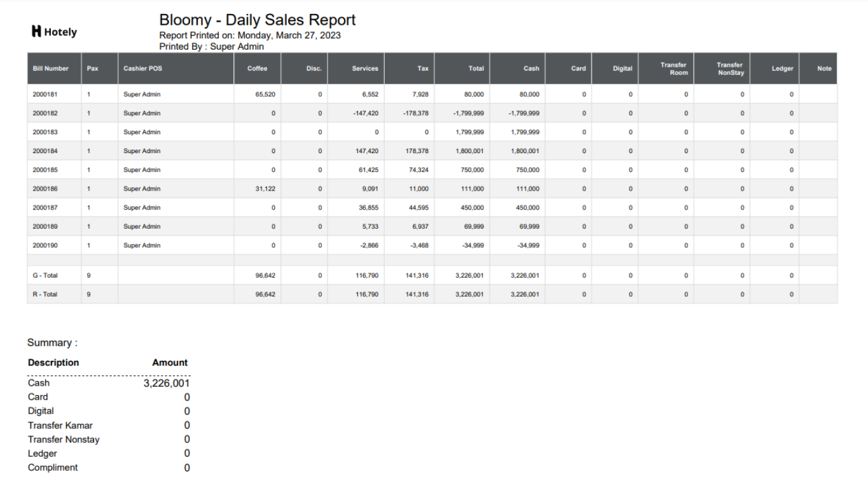This screenshot has width=868, height=486.
Task: Select bill number 2000182
Action: click(45, 113)
